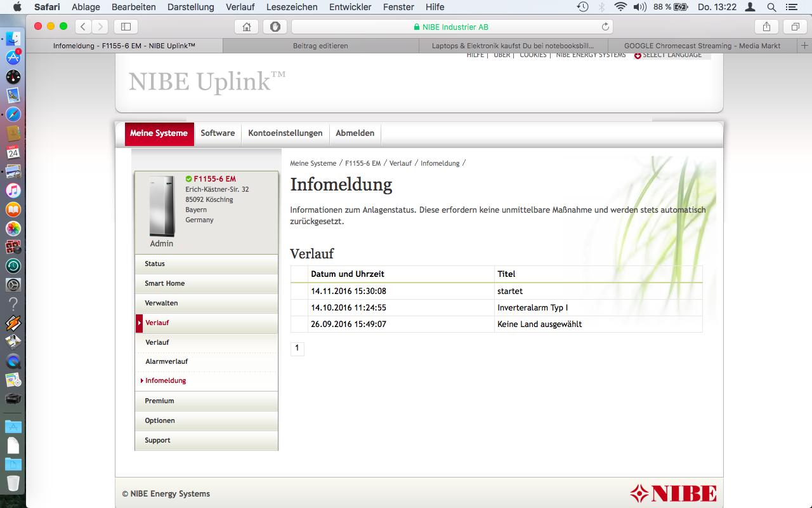Open Time Machine menu bar icon
The width and height of the screenshot is (812, 508).
[582, 7]
